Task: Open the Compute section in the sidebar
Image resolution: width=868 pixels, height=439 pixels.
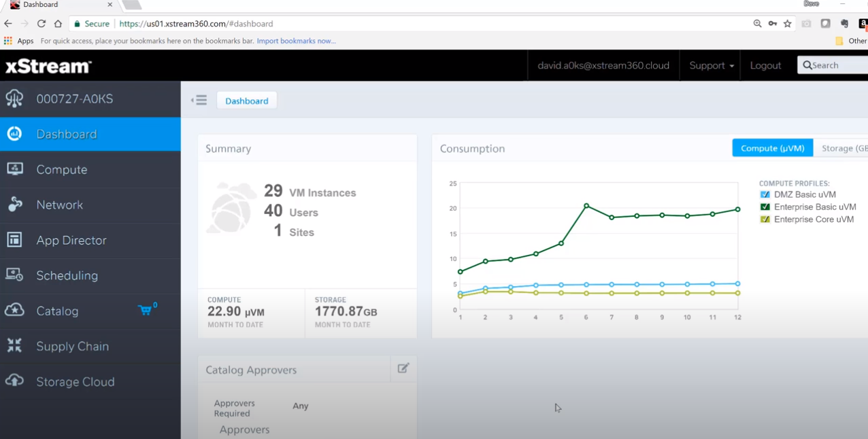Action: 61,169
